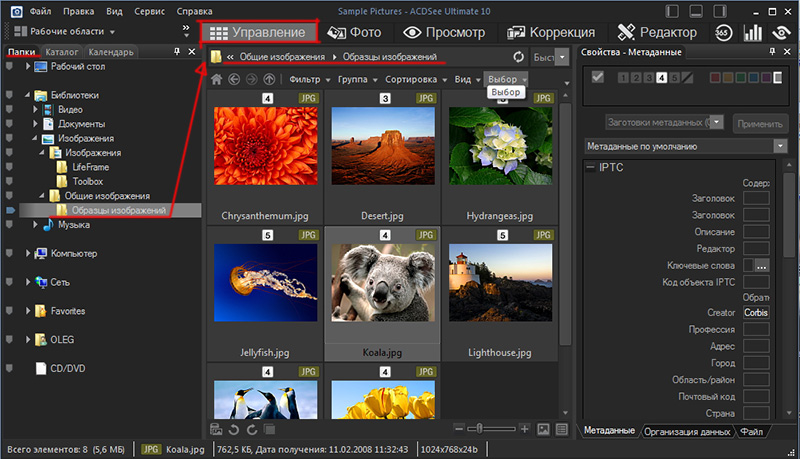Clear rating with the slash box
Screen dimensions: 800x459
[687, 78]
